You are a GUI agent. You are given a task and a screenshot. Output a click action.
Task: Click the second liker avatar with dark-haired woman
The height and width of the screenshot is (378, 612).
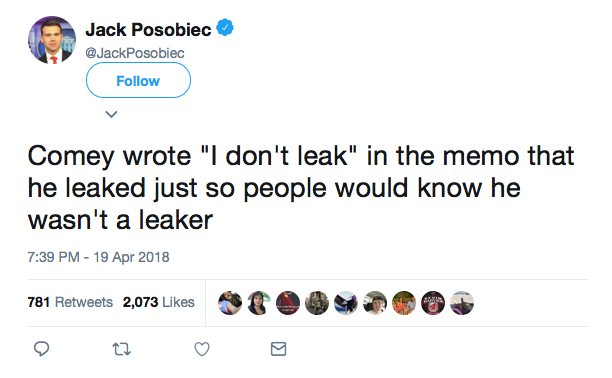pos(259,303)
